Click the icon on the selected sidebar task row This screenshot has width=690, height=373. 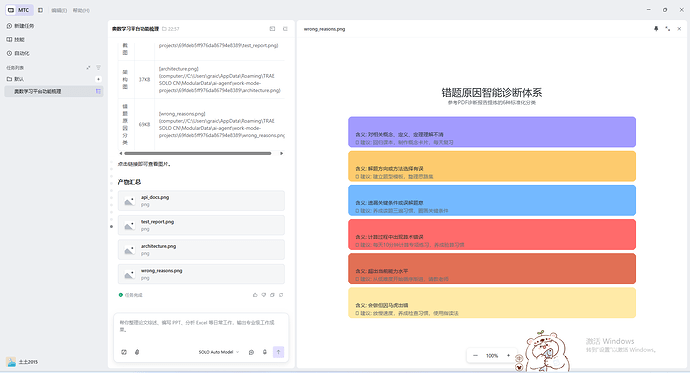click(x=98, y=91)
